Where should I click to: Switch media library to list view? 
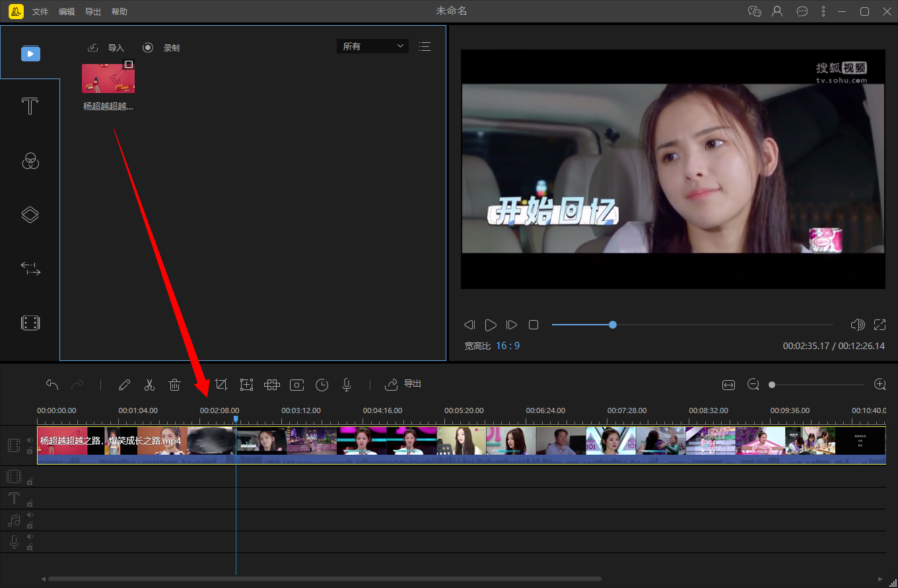pyautogui.click(x=425, y=46)
